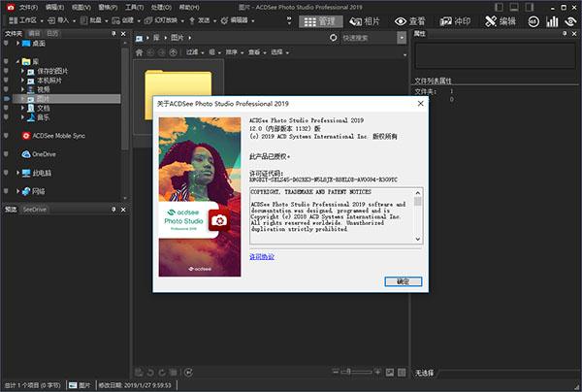Screen dimensions: 582x392
Task: Toggle Easy-Select marker beside 网络 row
Action: pos(6,191)
